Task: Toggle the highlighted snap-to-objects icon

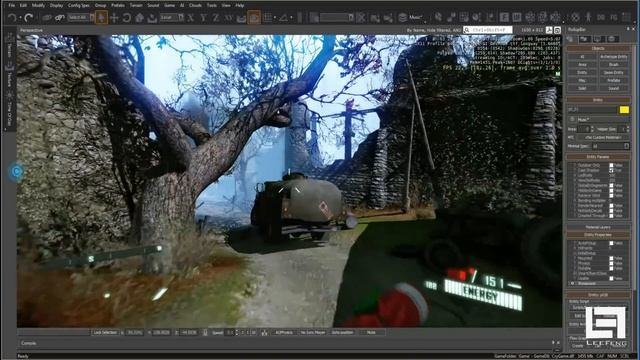Action: tap(254, 18)
